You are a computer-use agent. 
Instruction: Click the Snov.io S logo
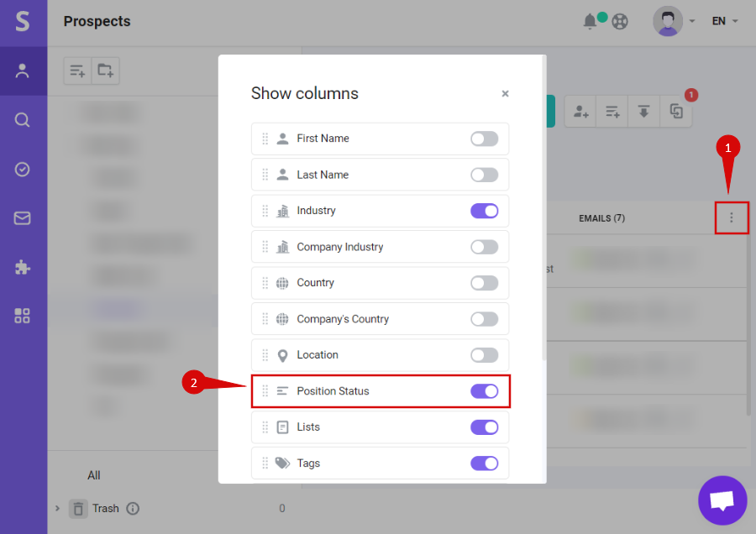click(x=23, y=22)
